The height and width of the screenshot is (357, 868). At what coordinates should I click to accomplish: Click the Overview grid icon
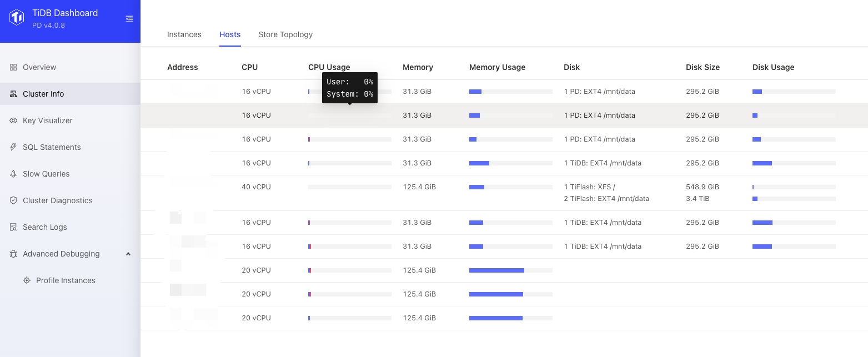pos(13,67)
